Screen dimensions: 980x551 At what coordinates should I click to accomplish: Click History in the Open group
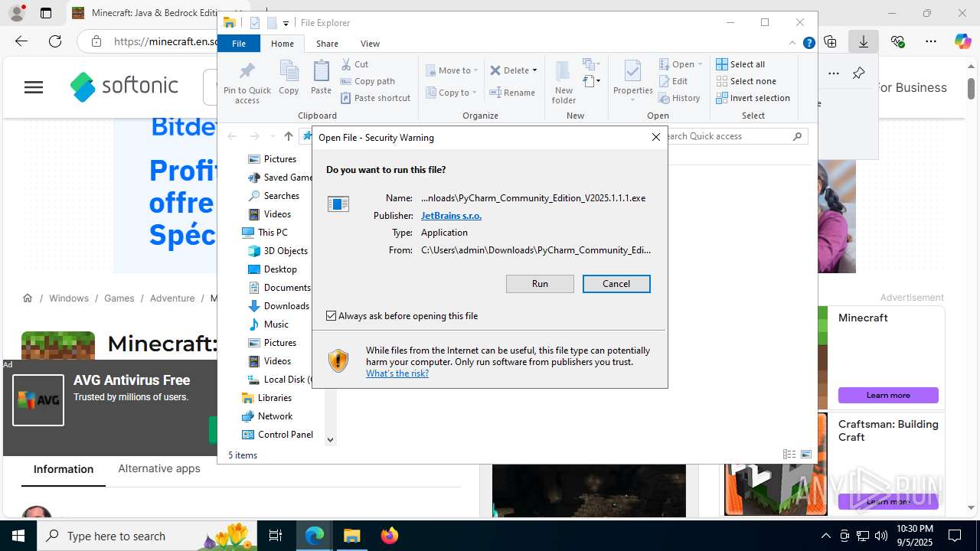point(679,98)
